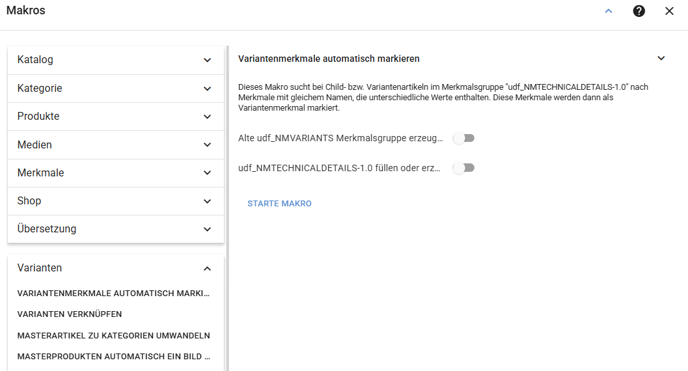Click the udf_NMTECHNICALDETAILS-1.0 füllen label
Image resolution: width=688 pixels, height=371 pixels.
tap(339, 168)
